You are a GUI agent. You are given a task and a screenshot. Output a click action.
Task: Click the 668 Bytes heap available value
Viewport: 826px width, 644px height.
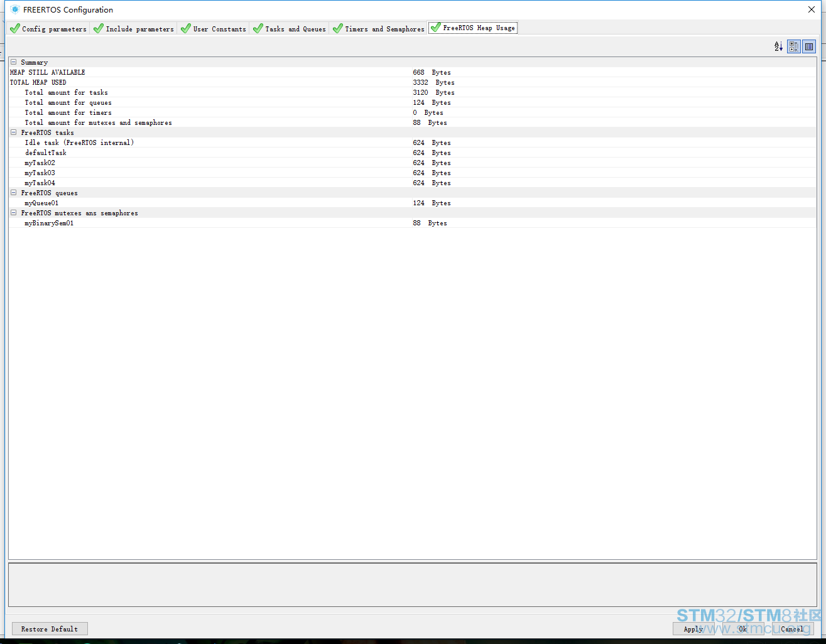[432, 72]
